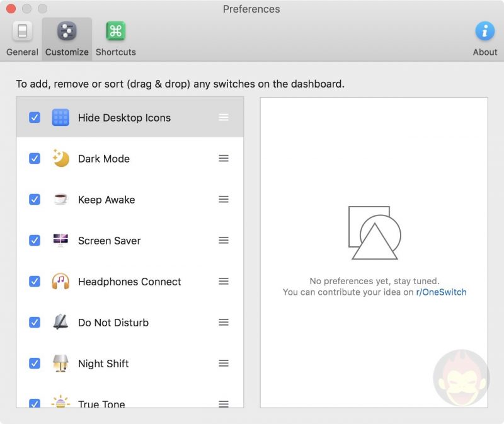504x424 pixels.
Task: Click the drag handle beside Hide Desktop Icons
Action: [x=224, y=117]
